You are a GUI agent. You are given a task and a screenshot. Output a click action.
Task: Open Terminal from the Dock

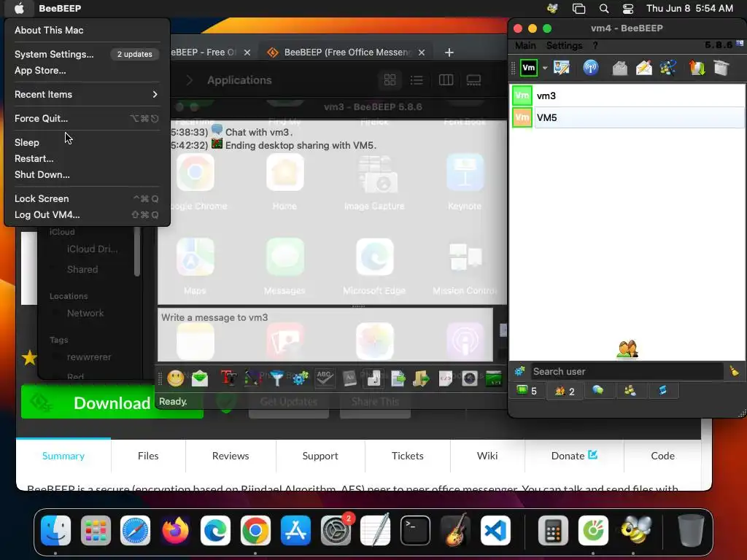[x=415, y=531]
